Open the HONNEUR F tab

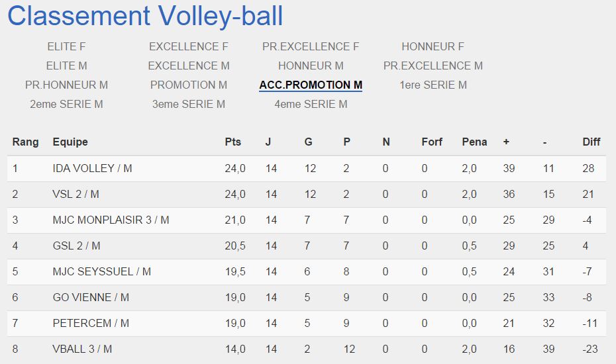(x=433, y=47)
